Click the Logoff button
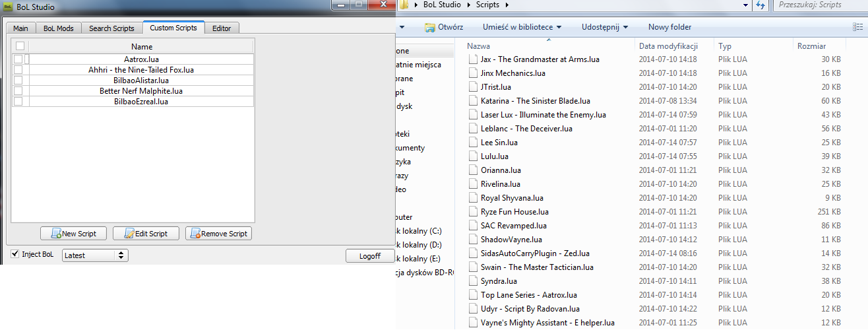This screenshot has height=334, width=868. point(369,255)
